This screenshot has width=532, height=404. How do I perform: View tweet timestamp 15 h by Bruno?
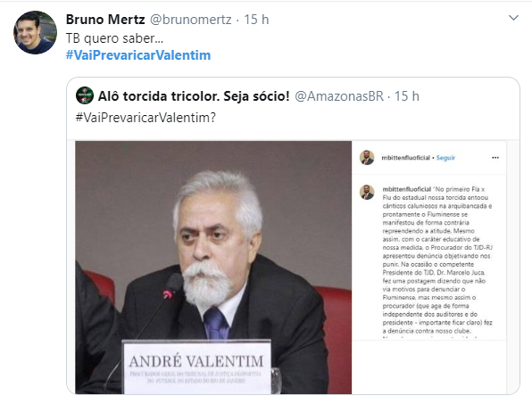(256, 20)
